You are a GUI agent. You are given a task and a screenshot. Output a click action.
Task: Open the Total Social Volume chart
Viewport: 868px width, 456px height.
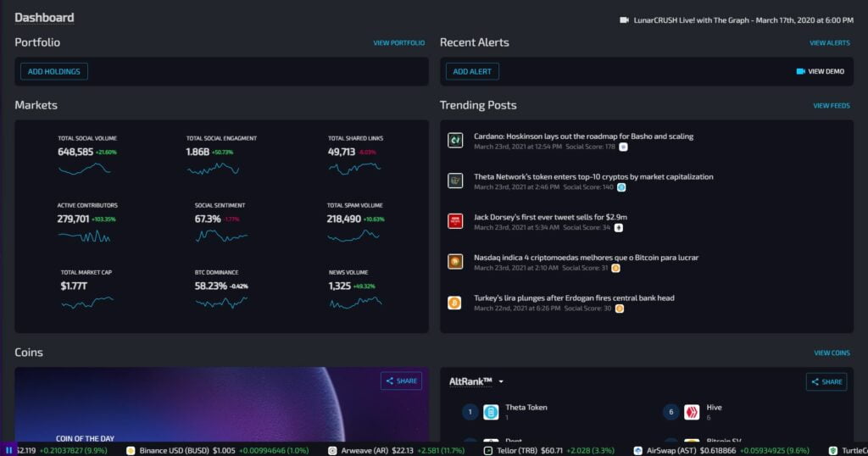point(85,170)
